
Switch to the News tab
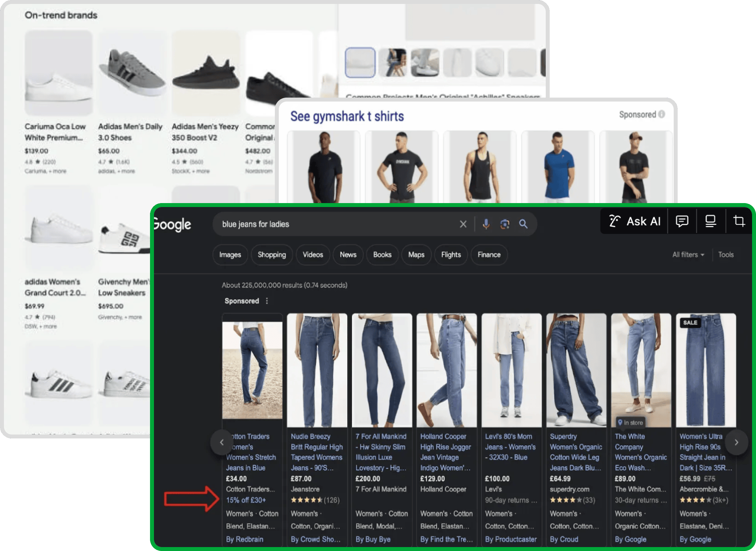tap(348, 255)
